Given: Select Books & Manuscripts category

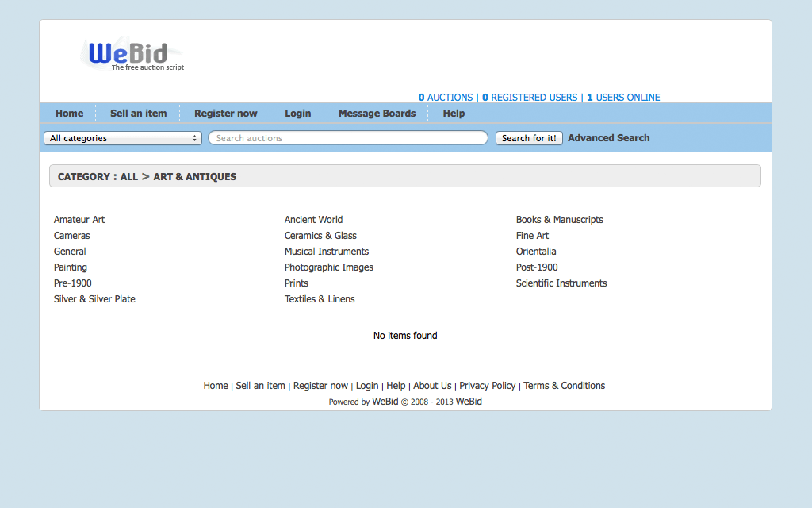Looking at the screenshot, I should tap(559, 220).
